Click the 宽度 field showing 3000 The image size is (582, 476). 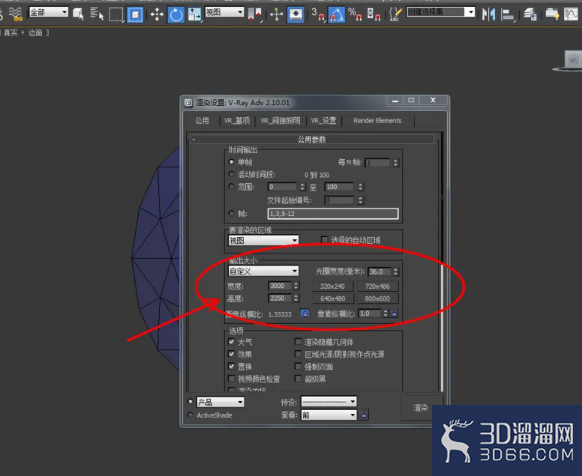click(280, 286)
